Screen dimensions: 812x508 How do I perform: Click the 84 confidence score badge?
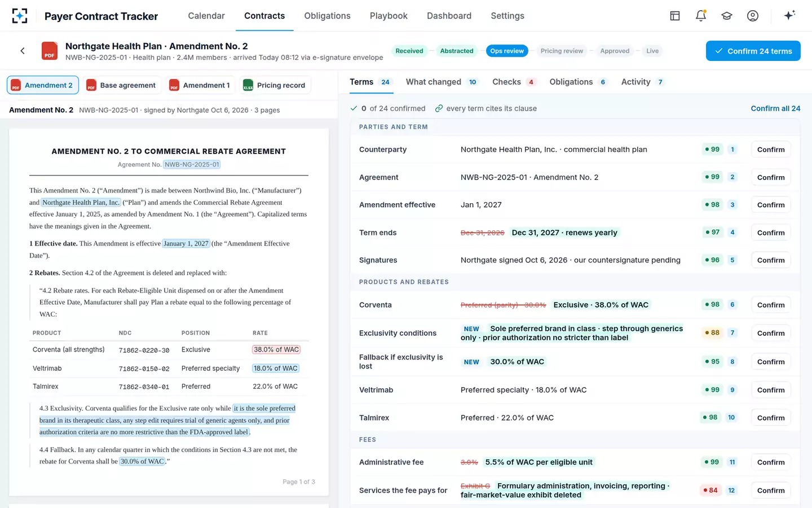coord(711,491)
